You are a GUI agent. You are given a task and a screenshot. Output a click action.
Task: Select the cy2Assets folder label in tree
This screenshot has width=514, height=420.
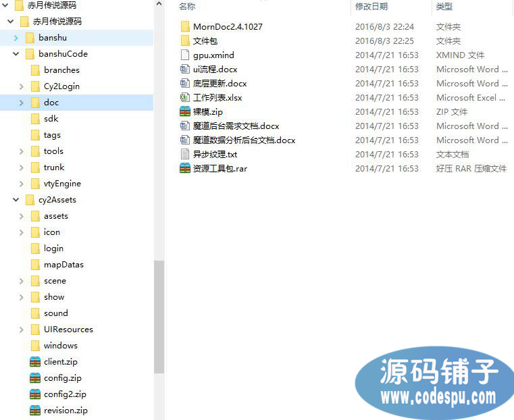pos(57,200)
